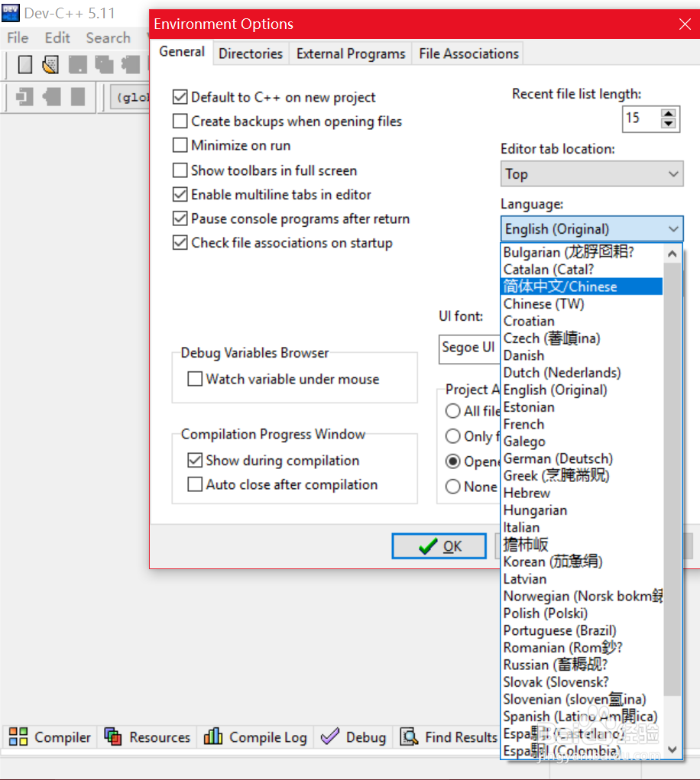Viewport: 700px width, 780px height.
Task: Click the grayed-out Close file toolbar icon
Action: (x=131, y=65)
